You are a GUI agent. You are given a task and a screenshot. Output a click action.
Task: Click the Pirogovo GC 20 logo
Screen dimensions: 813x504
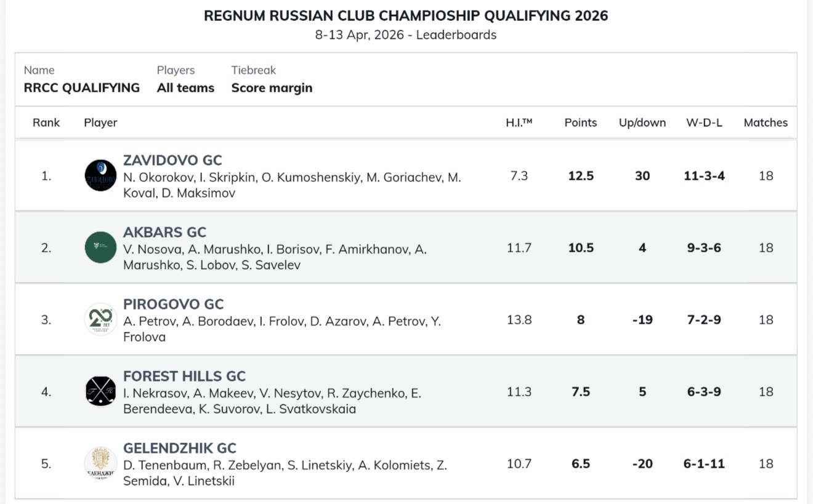point(100,319)
